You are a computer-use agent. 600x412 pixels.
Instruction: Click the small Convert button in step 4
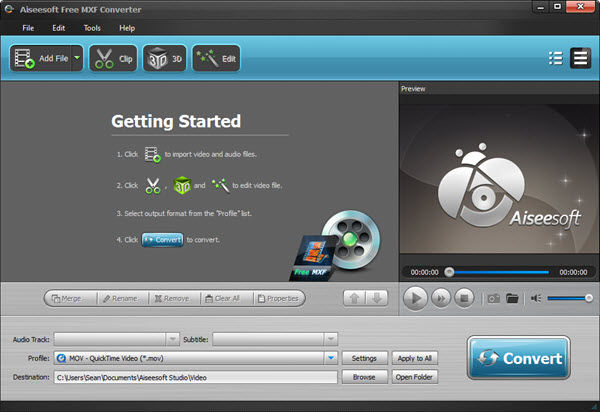163,240
